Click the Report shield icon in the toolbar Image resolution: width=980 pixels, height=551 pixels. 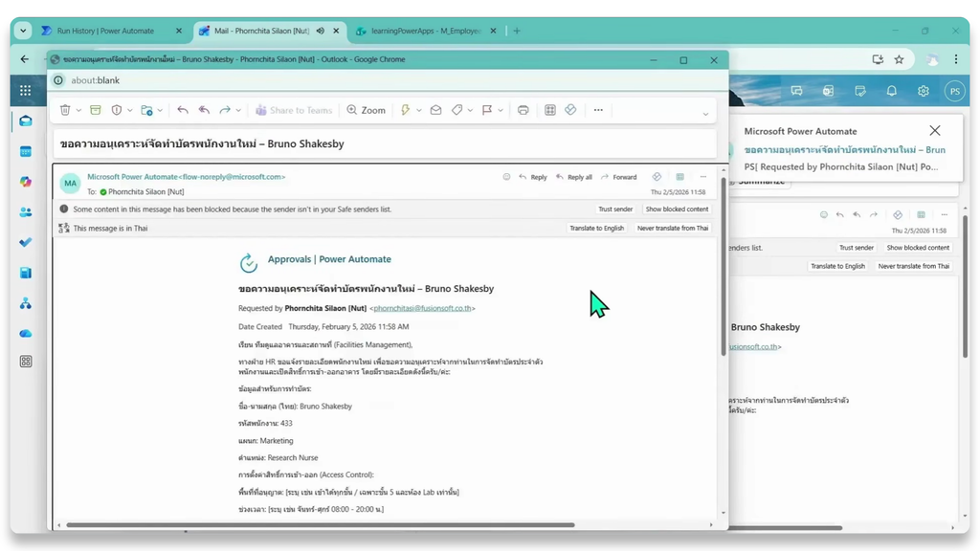point(116,110)
